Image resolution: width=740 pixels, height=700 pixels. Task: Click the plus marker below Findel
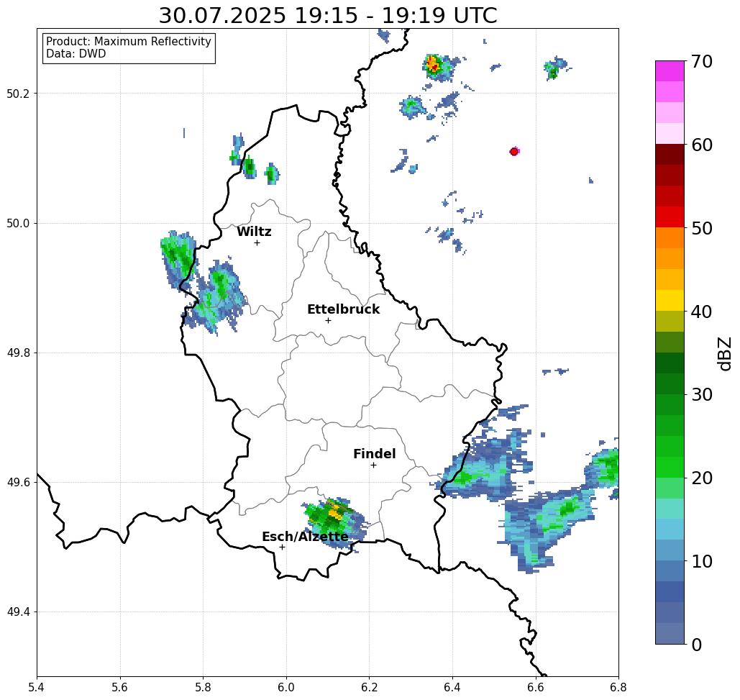coord(373,465)
